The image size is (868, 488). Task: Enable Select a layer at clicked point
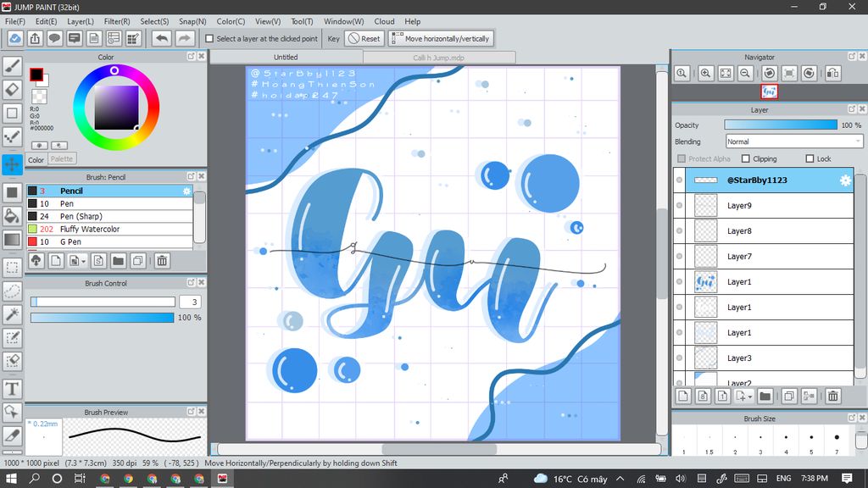209,39
